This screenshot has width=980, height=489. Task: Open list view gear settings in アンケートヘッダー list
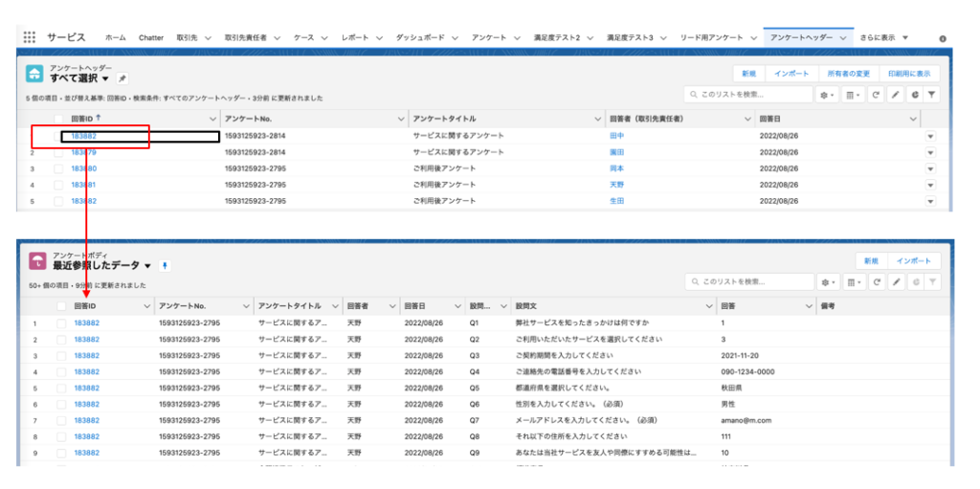pos(828,95)
